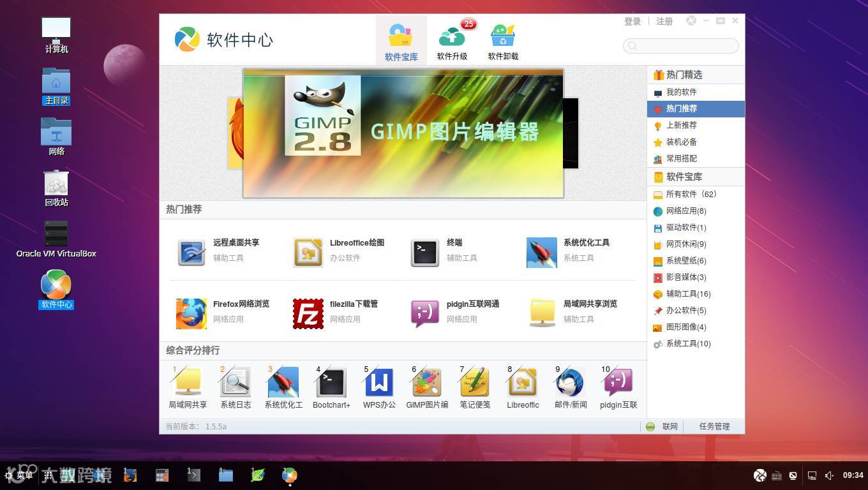Select the Oracle VM VirtualBox desktop icon

coord(56,239)
